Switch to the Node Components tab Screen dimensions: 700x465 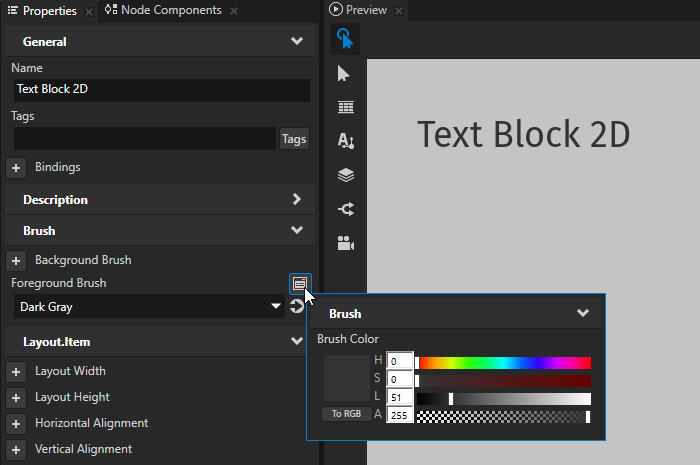pyautogui.click(x=163, y=10)
